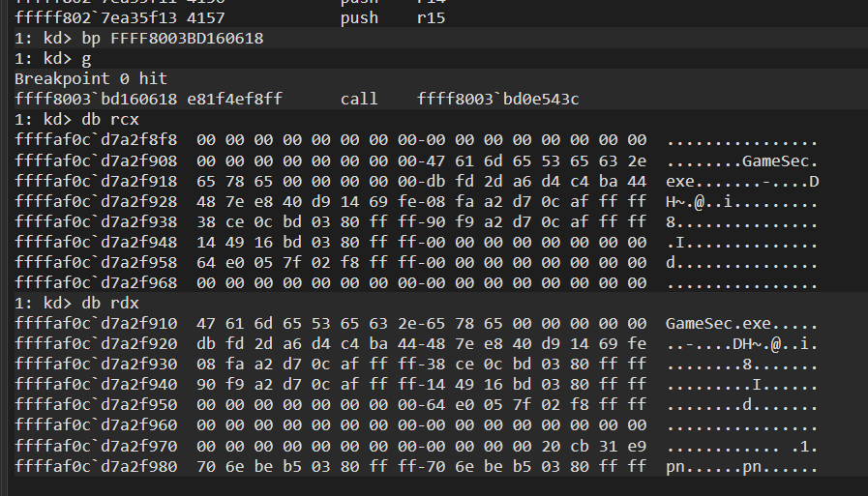This screenshot has width=868, height=496.
Task: Click the 'pn......pn......' ASCII text
Action: [x=741, y=468]
